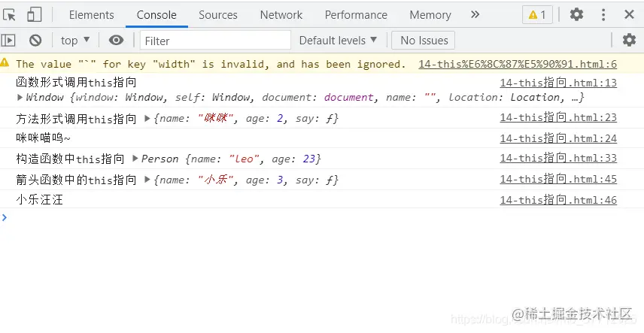Show the console sidebar
Viewport: 644px width, 333px height.
click(x=8, y=41)
